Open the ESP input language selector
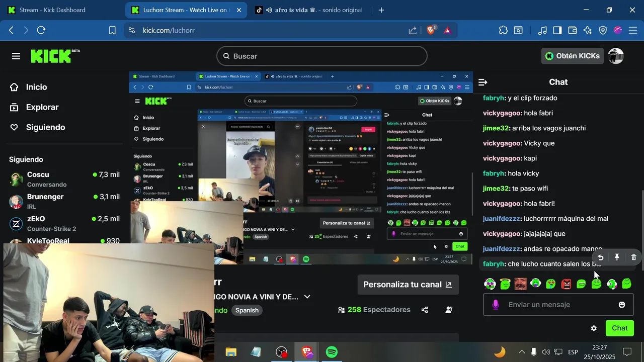The image size is (644, 362). pyautogui.click(x=573, y=352)
